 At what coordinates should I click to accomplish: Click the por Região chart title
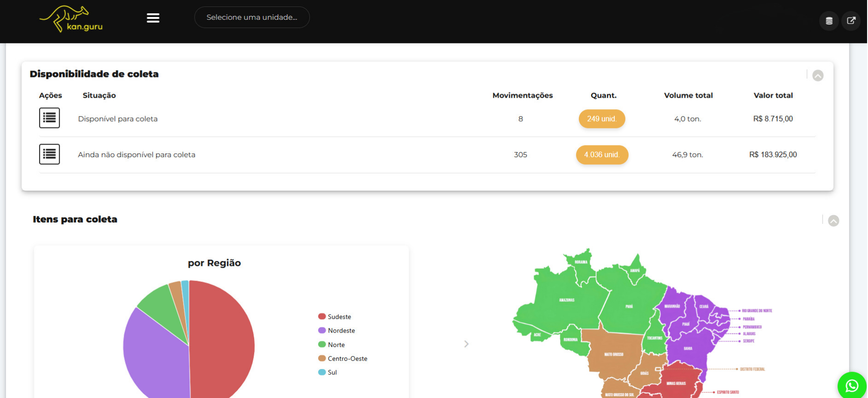click(214, 263)
